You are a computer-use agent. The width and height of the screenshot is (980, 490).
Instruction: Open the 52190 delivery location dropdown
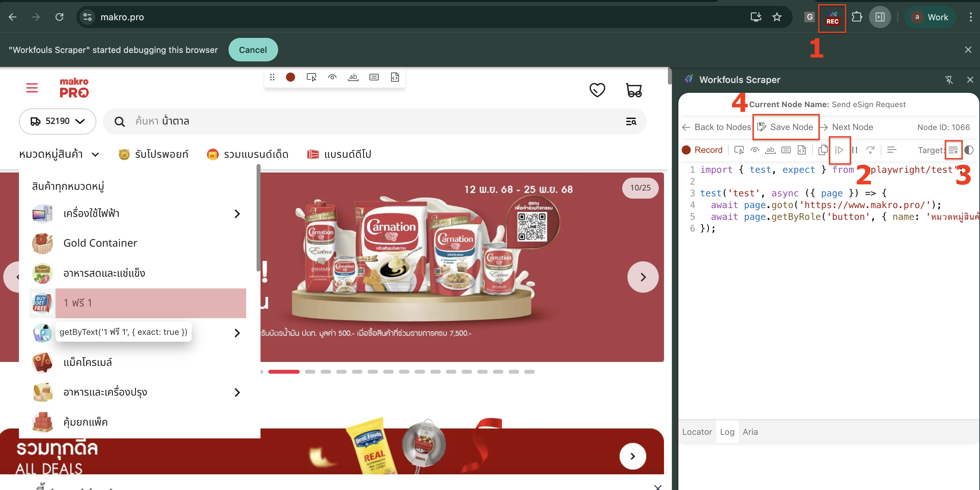(57, 122)
